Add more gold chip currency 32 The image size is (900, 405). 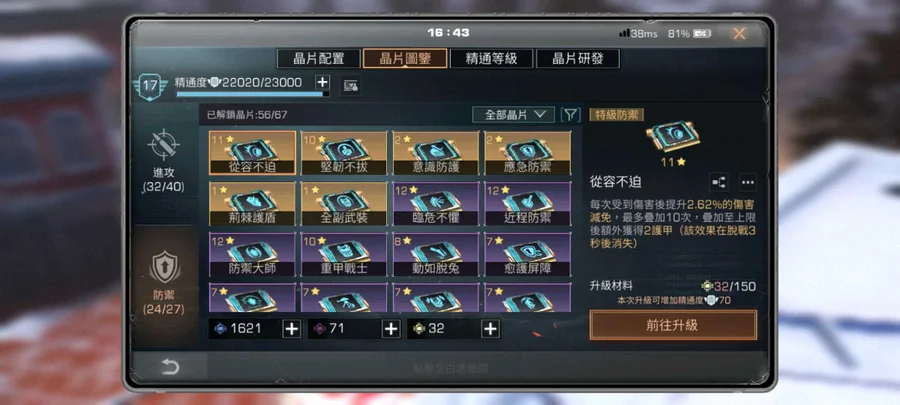pos(490,329)
